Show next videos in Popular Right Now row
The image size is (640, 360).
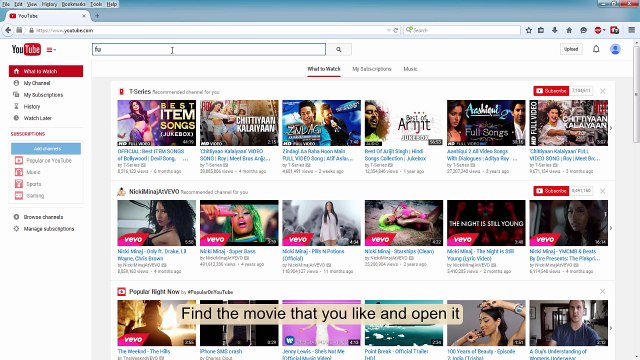(611, 328)
